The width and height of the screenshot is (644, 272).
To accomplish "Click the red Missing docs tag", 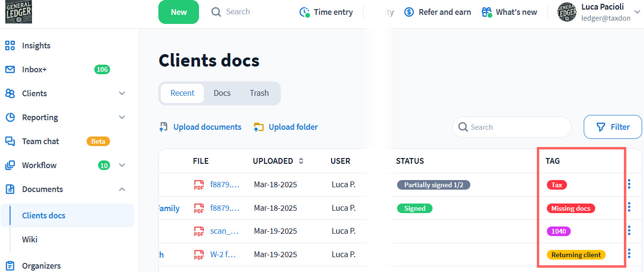I will tap(570, 208).
